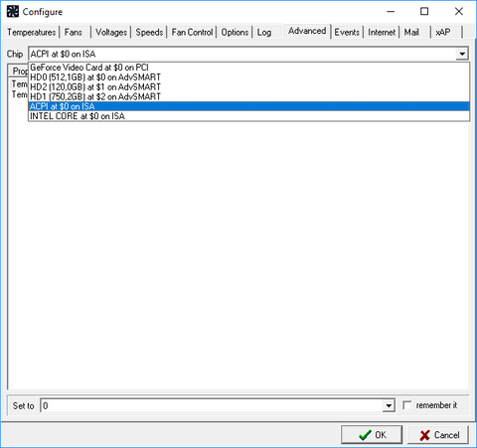Expand the Set to dropdown arrow
Image resolution: width=477 pixels, height=448 pixels.
tap(389, 405)
